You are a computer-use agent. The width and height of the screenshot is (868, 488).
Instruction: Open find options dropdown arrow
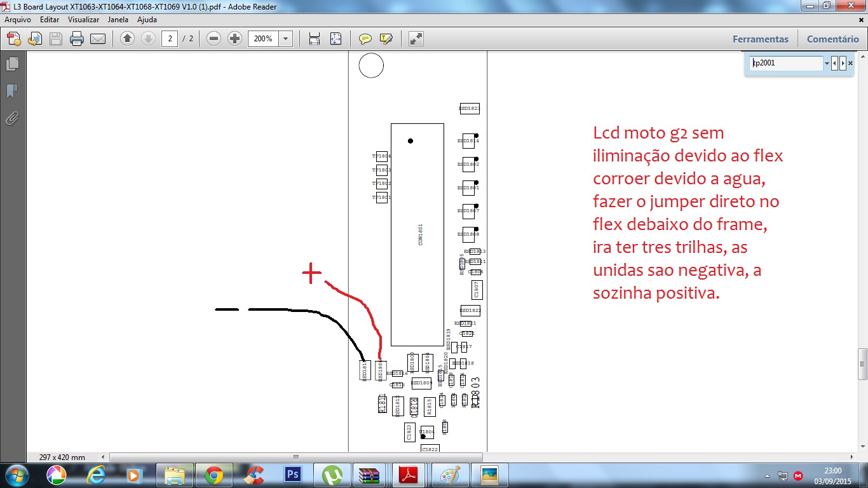827,64
